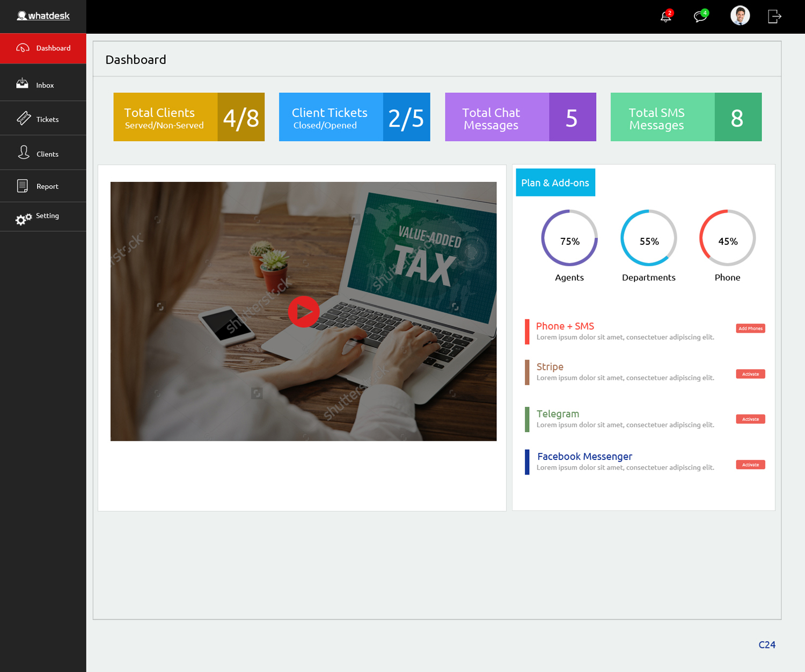The image size is (805, 672).
Task: Click the Add Phones button
Action: pyautogui.click(x=750, y=328)
